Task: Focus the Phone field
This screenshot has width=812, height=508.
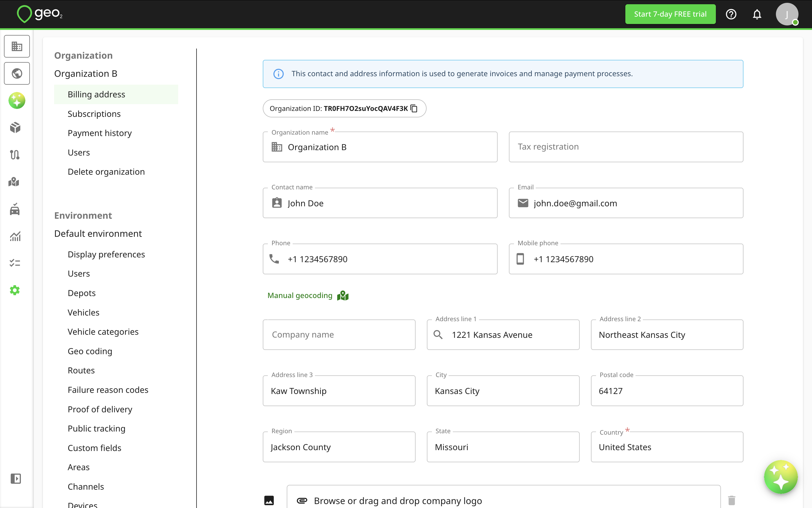Action: click(x=380, y=259)
